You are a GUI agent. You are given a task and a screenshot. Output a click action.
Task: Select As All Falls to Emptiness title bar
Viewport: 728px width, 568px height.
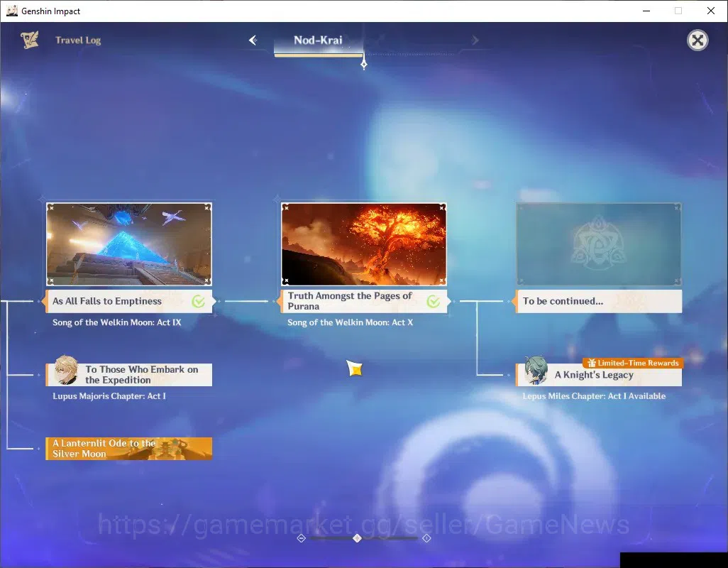coord(129,301)
